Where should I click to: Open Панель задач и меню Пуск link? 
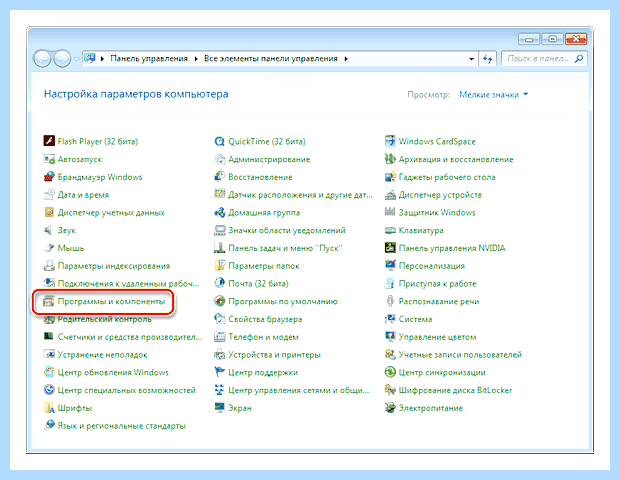tap(285, 248)
